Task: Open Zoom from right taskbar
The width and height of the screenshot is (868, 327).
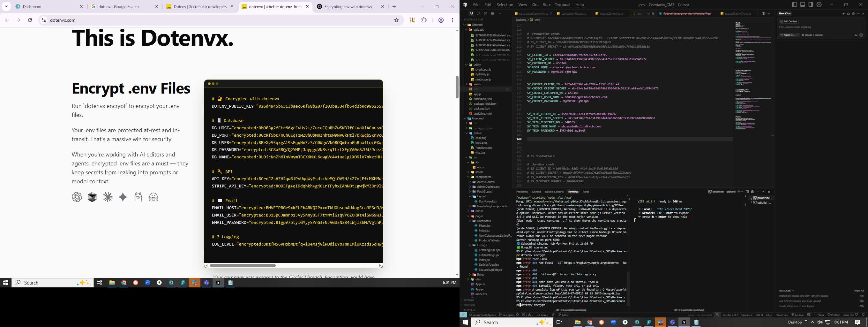Action: pyautogui.click(x=613, y=322)
